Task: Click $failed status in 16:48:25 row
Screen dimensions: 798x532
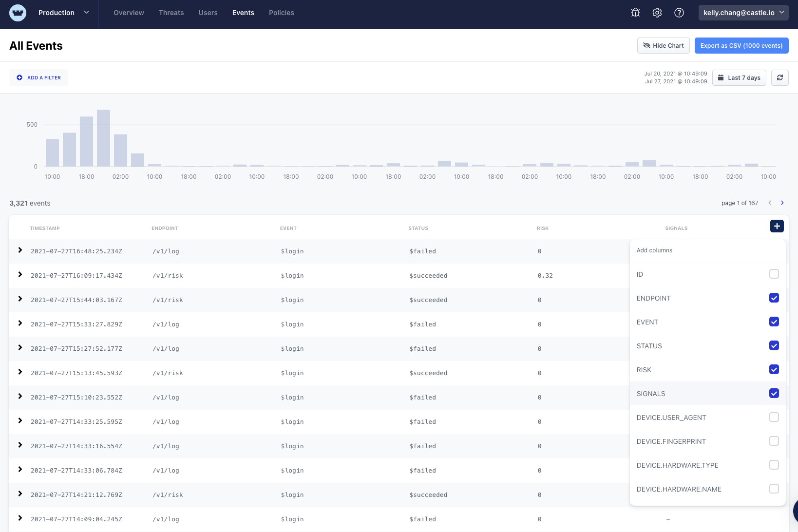Action: tap(423, 251)
